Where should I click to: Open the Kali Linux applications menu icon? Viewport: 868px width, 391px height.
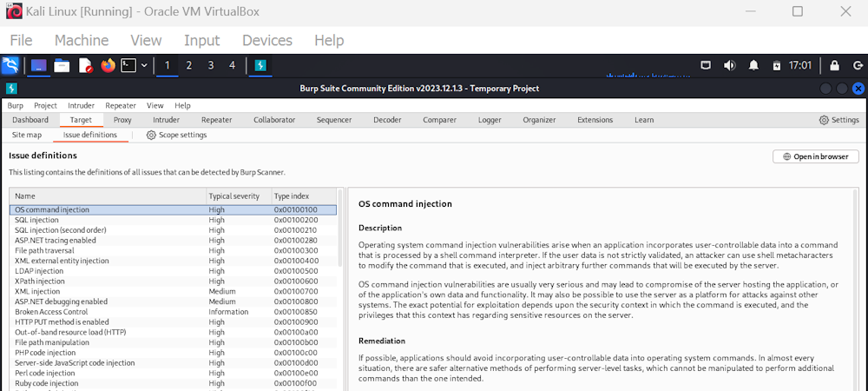pos(11,65)
